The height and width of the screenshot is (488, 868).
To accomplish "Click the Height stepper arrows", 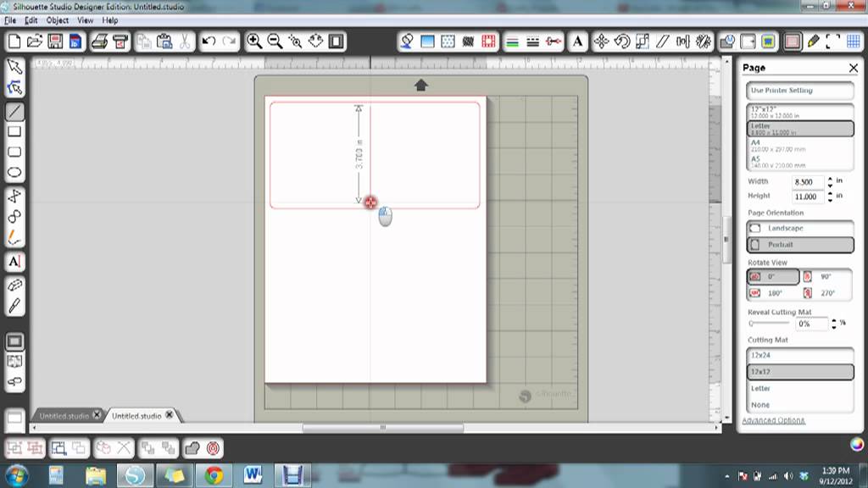I will click(830, 197).
